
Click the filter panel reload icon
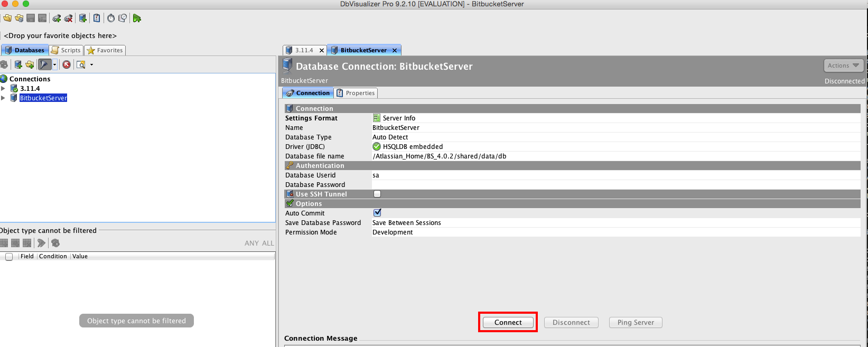click(x=55, y=243)
